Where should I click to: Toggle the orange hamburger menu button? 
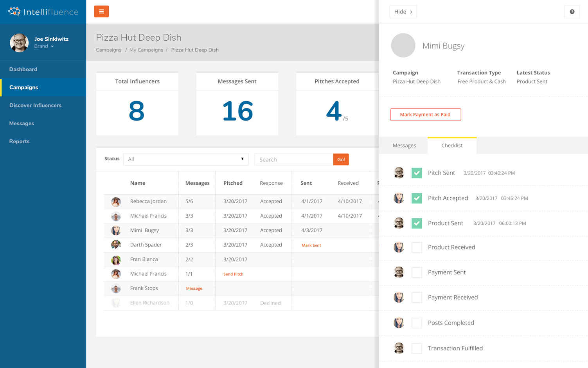point(101,11)
